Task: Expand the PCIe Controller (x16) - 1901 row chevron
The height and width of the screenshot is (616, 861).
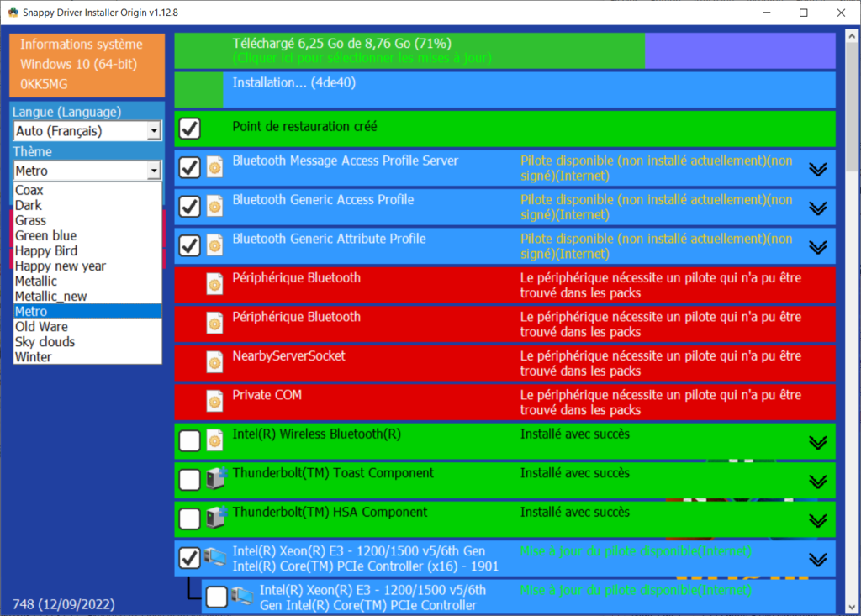Action: 818,560
